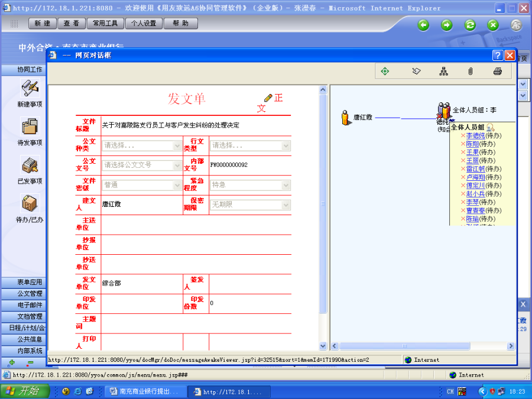This screenshot has height=399, width=532.
Task: Click the green plus icon at sidebar bottom
Action: coord(12,363)
